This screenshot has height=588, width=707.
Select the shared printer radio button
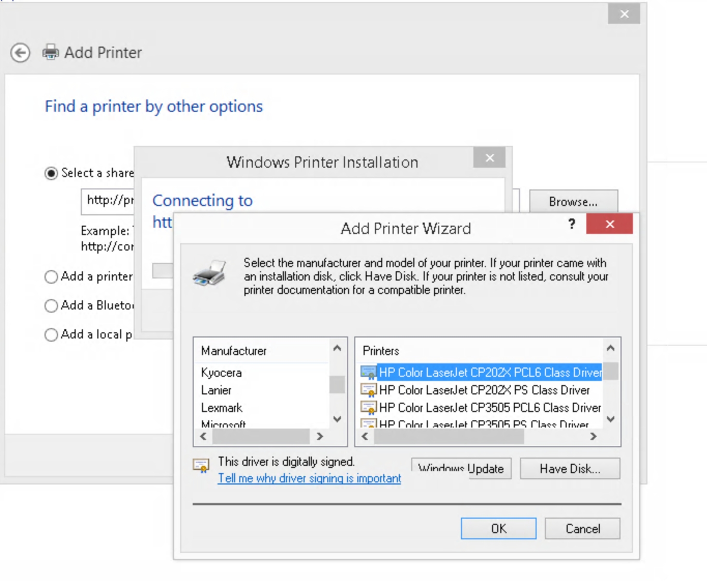[51, 173]
